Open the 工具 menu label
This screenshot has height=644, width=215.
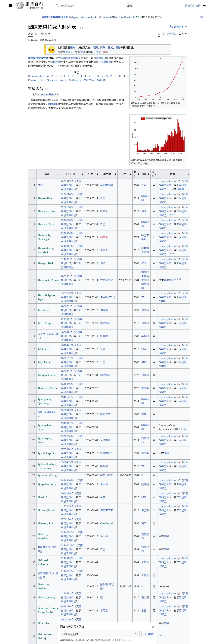point(181,33)
